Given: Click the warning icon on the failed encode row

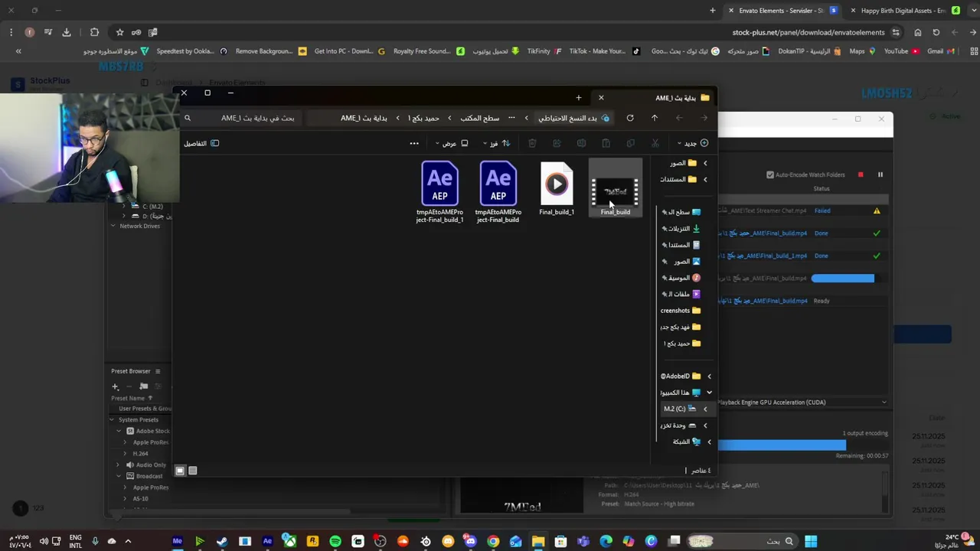Looking at the screenshot, I should [877, 210].
